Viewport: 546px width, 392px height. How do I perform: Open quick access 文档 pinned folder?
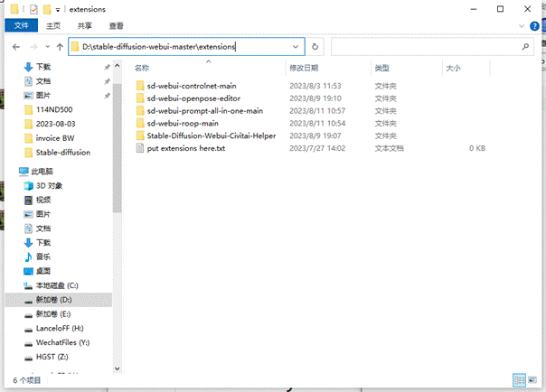(43, 81)
